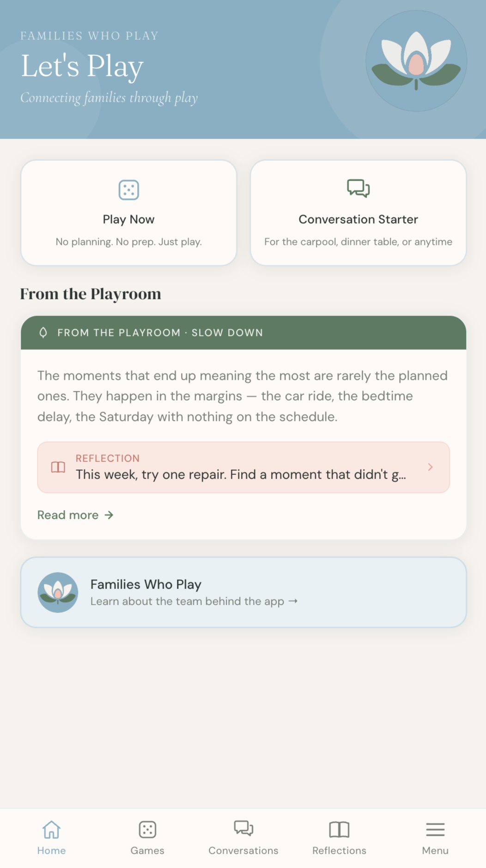
Task: Tap the From the Playroom · Slow Down banner
Action: 243,333
